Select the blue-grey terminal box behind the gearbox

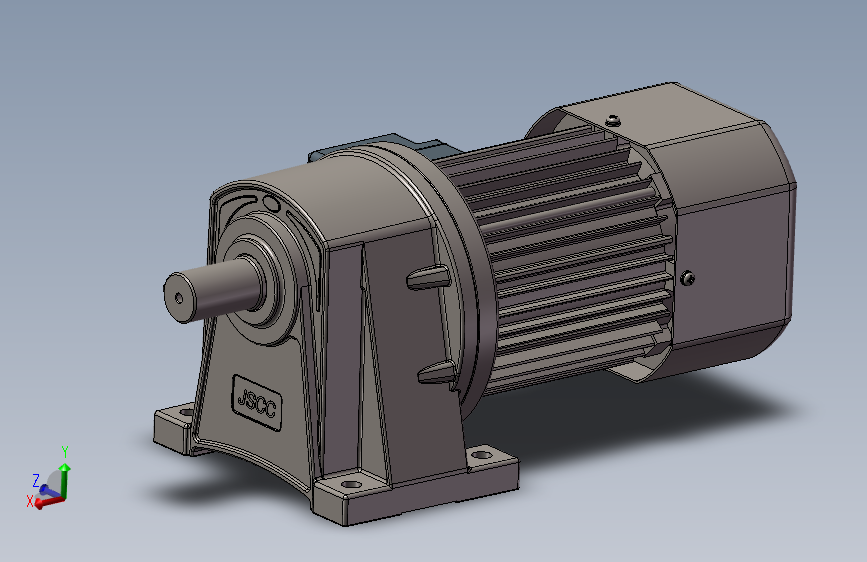(382, 146)
